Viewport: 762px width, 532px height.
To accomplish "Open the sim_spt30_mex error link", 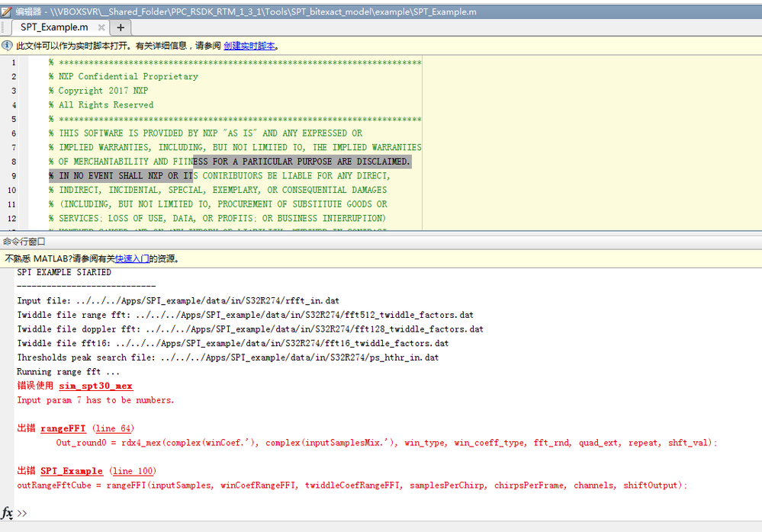I will coord(96,386).
